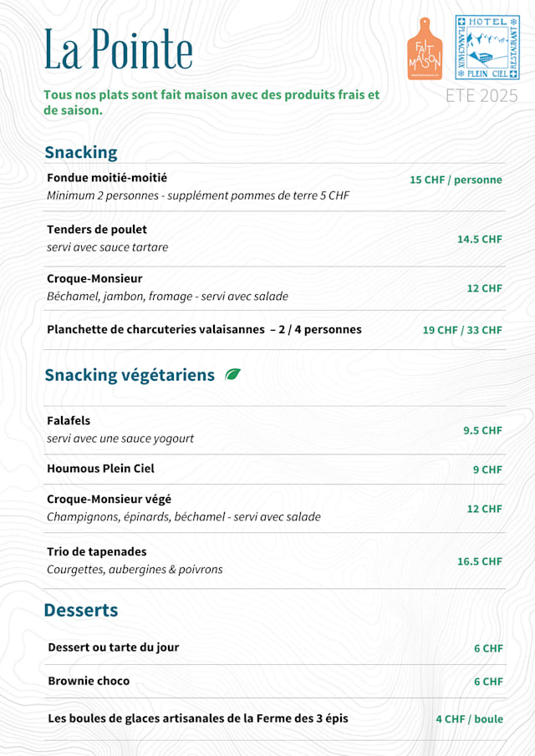Select the Snacking section heading
Viewport: 535px width, 756px height.
click(81, 152)
